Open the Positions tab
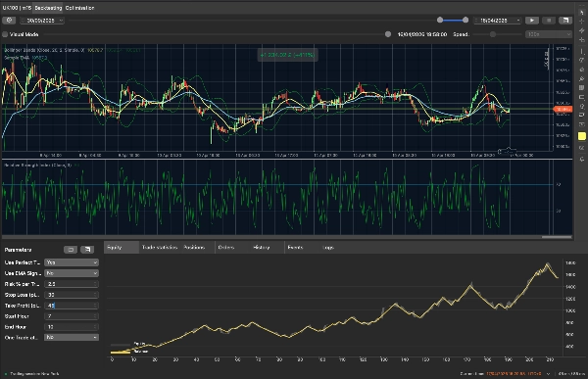 [194, 248]
